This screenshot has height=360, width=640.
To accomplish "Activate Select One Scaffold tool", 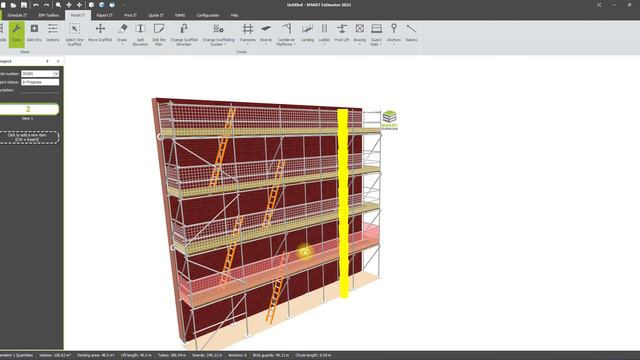I will (x=74, y=34).
